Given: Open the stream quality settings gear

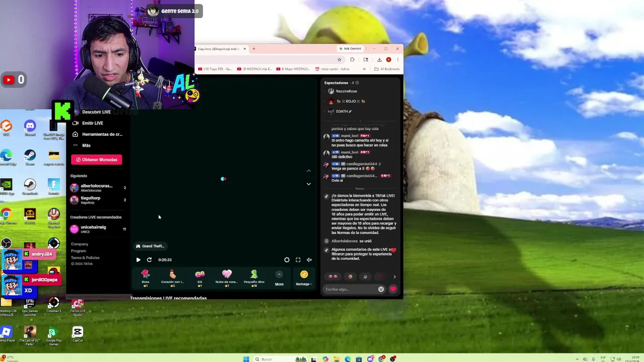Looking at the screenshot, I should 287,260.
